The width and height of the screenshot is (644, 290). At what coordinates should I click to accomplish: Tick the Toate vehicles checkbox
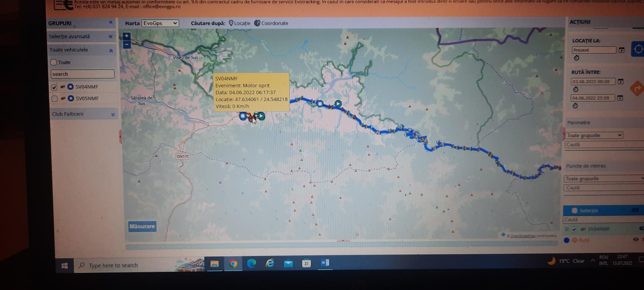click(x=54, y=62)
